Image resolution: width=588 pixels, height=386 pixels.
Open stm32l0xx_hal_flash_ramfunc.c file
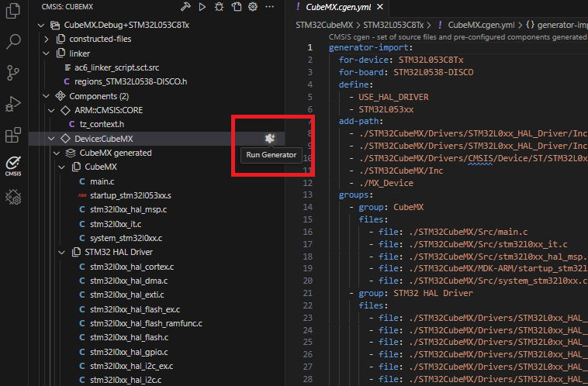[146, 323]
